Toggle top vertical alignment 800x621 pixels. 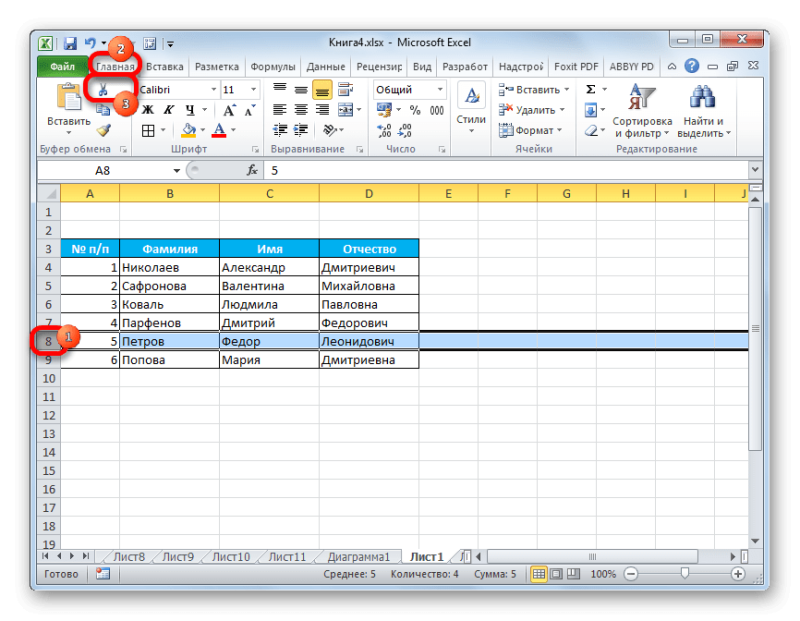point(280,89)
